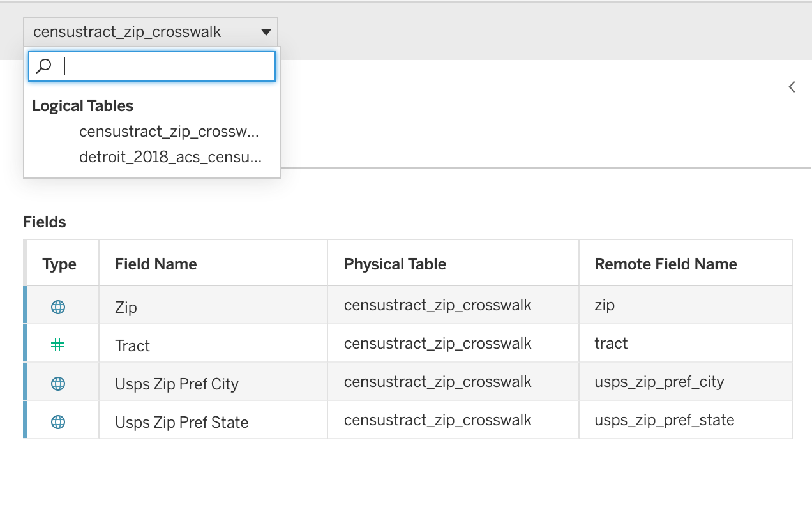812x521 pixels.
Task: Click globe icon beside Usps Zip Pref City
Action: [x=58, y=384]
